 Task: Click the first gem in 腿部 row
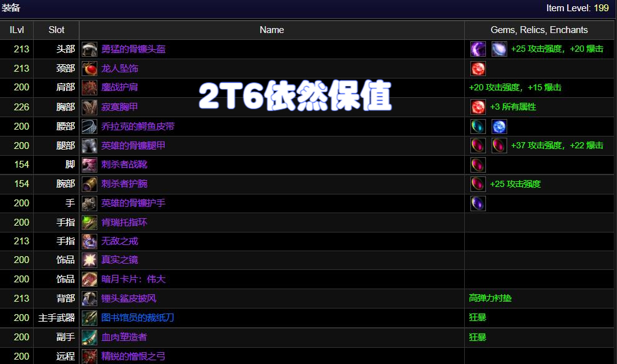(x=478, y=145)
